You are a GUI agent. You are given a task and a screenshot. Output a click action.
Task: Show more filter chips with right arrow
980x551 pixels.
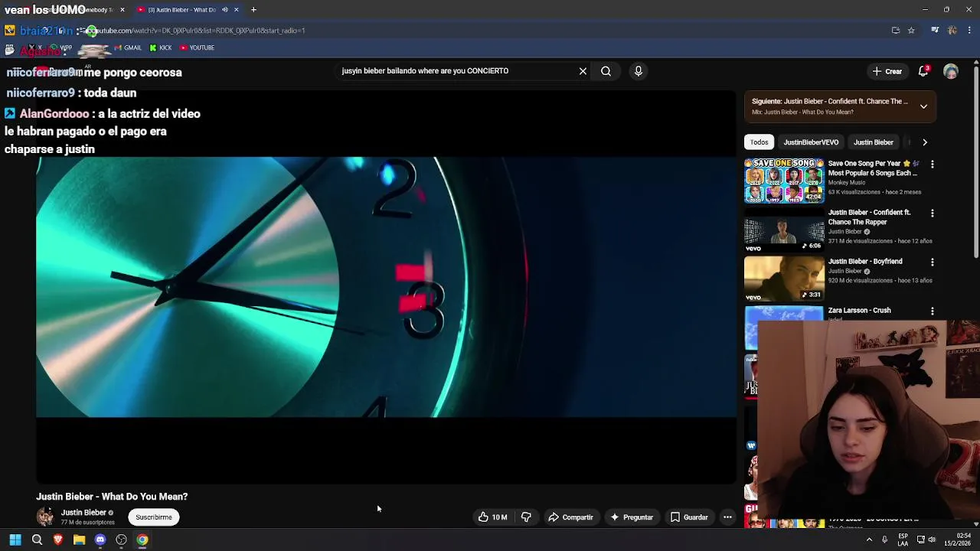[x=925, y=142]
